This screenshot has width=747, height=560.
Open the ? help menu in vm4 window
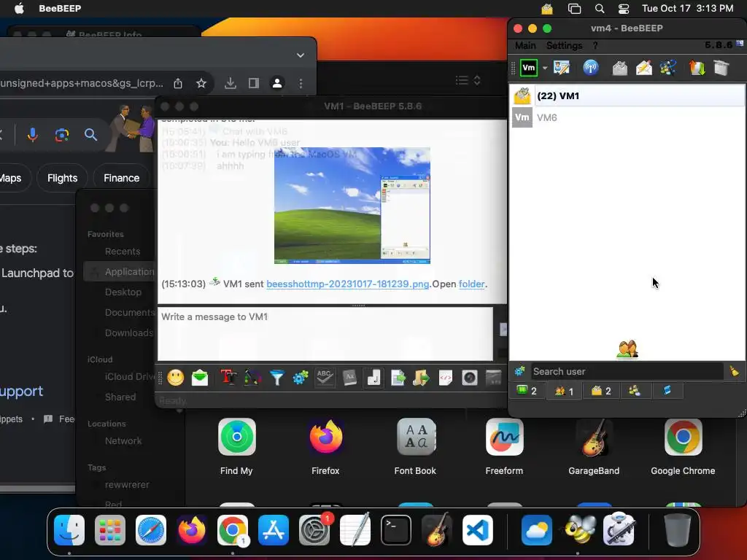click(x=595, y=46)
